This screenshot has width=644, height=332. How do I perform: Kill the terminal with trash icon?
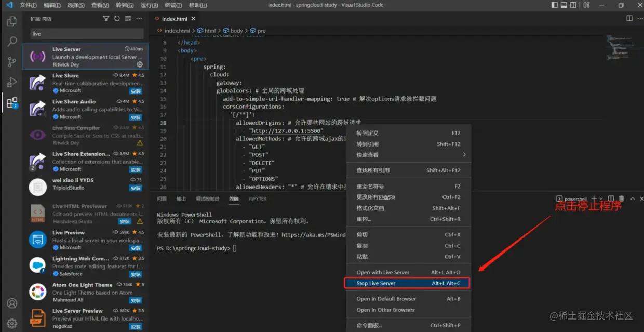click(x=621, y=198)
